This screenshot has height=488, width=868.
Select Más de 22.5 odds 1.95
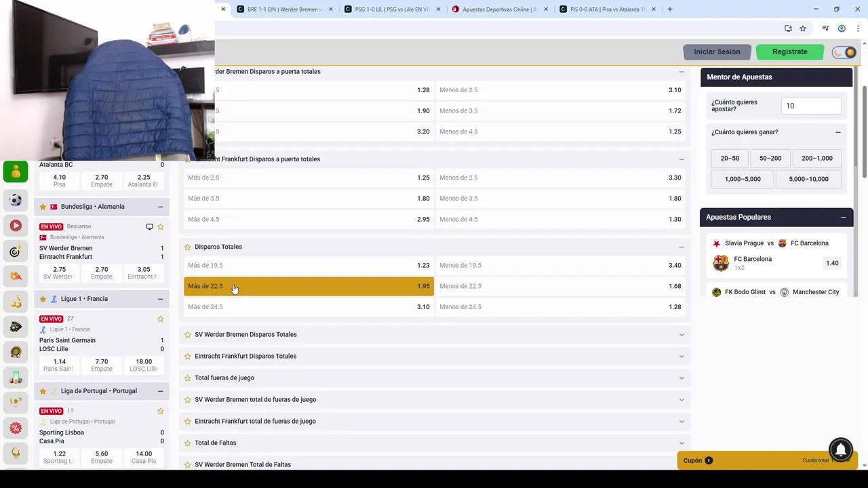[x=309, y=286]
